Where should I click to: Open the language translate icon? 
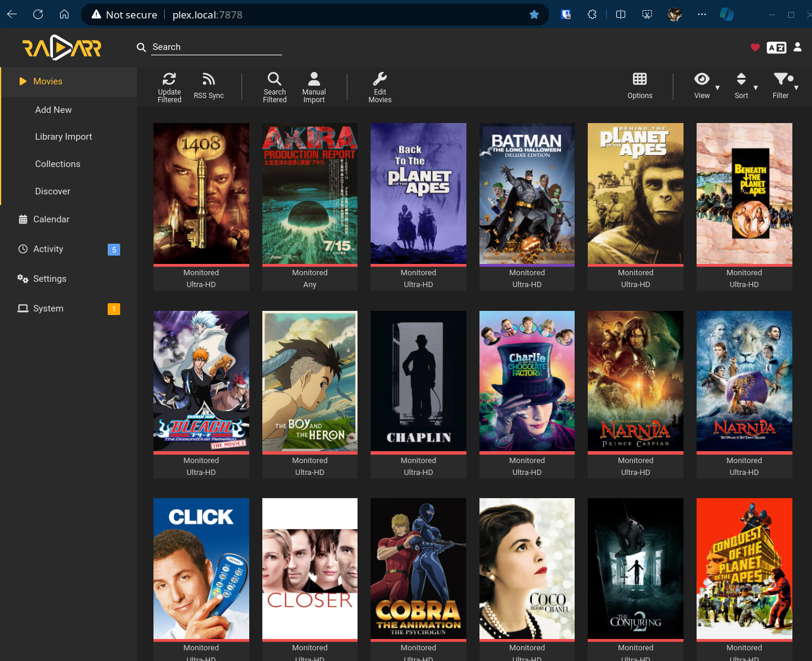[776, 48]
